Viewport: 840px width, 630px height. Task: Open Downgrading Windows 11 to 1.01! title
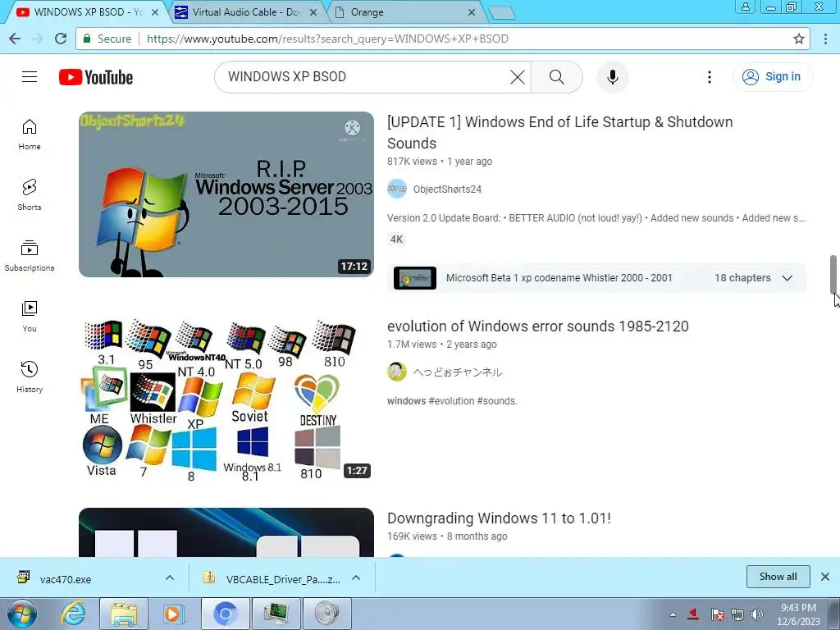pos(499,518)
